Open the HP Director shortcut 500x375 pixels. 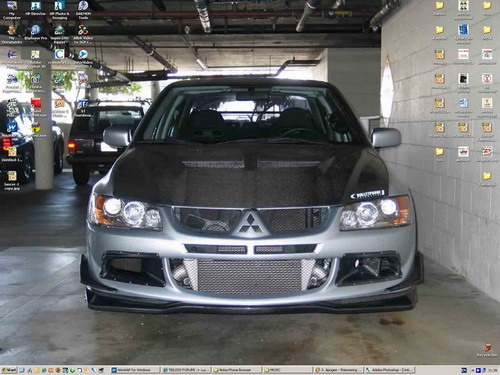pos(35,9)
